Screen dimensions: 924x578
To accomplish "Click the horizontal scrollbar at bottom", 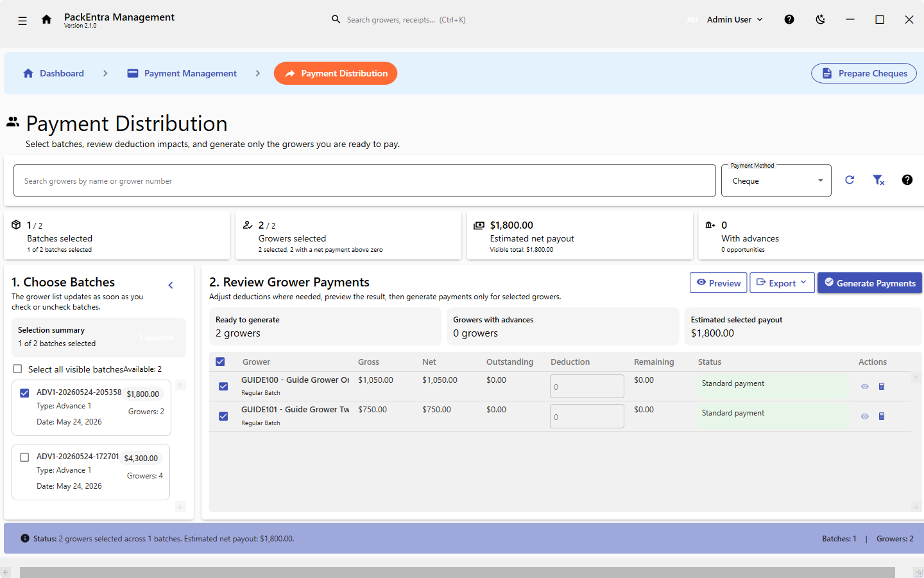I will pyautogui.click(x=457, y=572).
